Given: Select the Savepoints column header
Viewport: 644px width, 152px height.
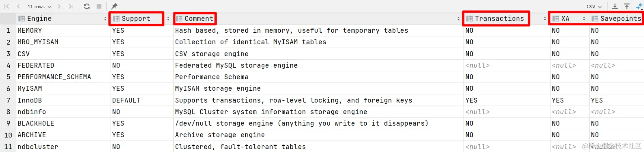Looking at the screenshot, I should [x=617, y=19].
